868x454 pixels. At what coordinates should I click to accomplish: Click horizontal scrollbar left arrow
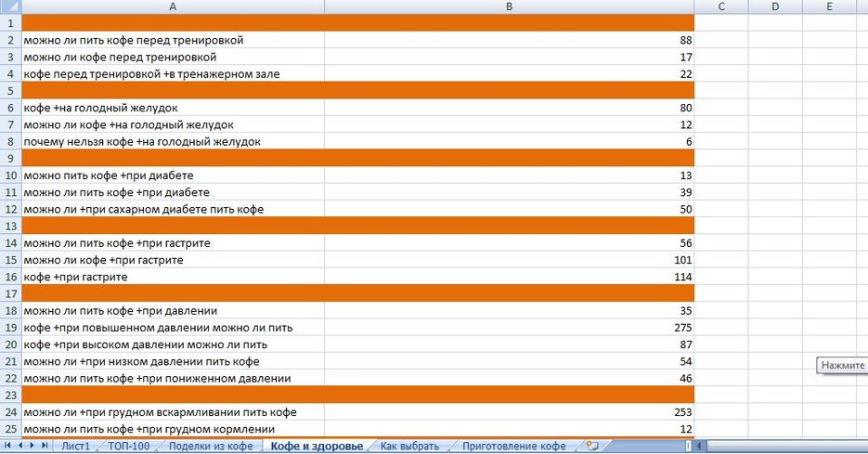[699, 446]
